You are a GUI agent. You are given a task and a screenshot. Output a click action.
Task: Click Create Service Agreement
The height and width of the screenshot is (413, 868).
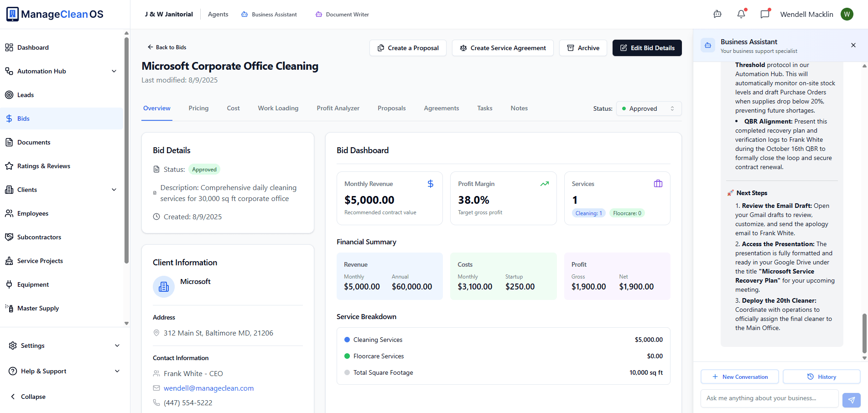click(503, 48)
